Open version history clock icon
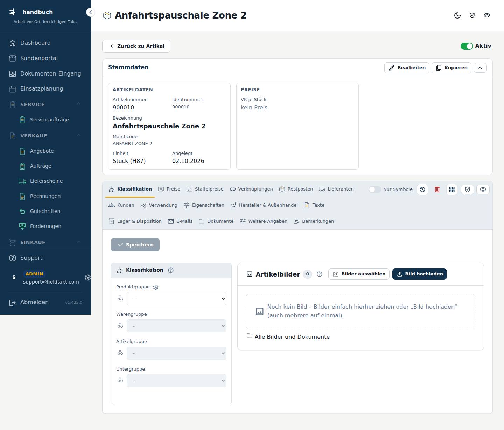This screenshot has width=504, height=430. click(422, 189)
